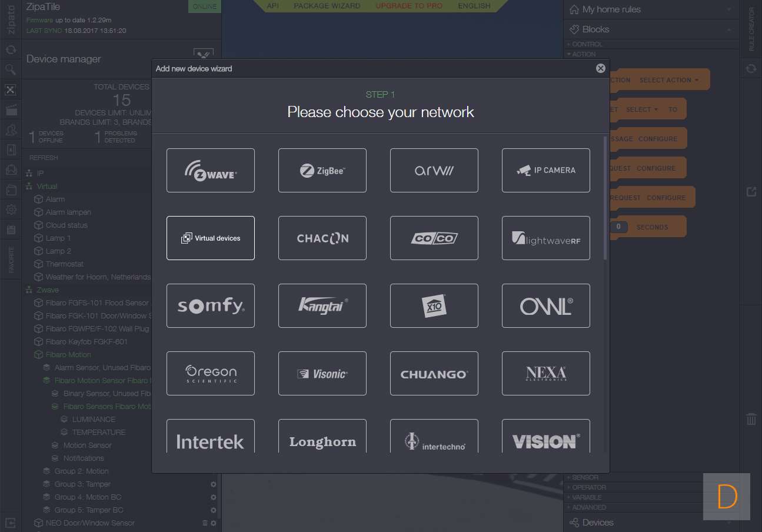Select the Visonic network tile

322,373
